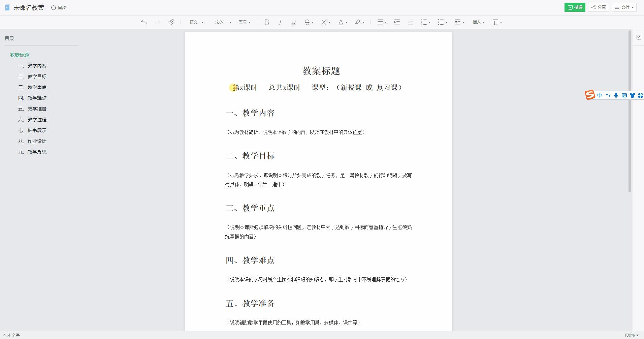Click the 同步 sync button

58,7
